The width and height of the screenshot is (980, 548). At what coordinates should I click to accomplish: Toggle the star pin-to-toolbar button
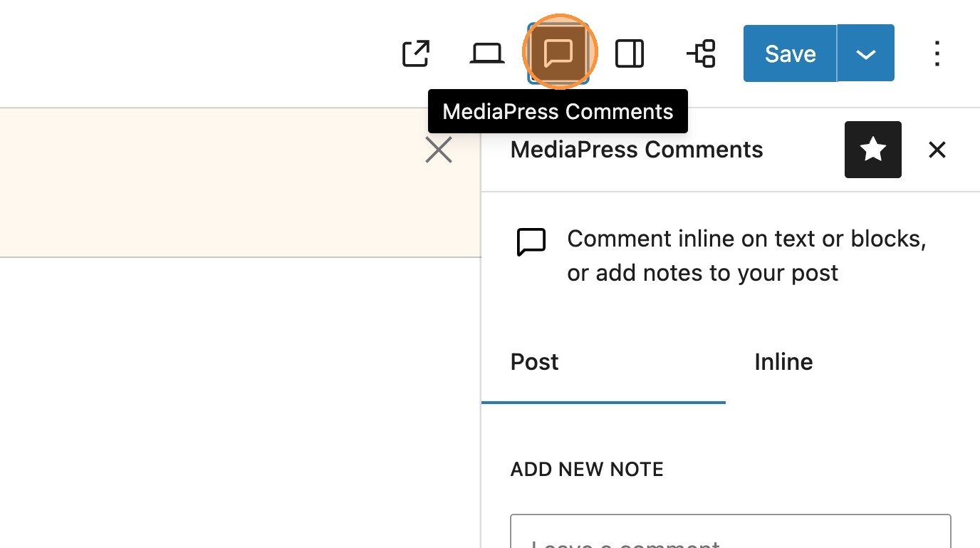[x=873, y=150]
